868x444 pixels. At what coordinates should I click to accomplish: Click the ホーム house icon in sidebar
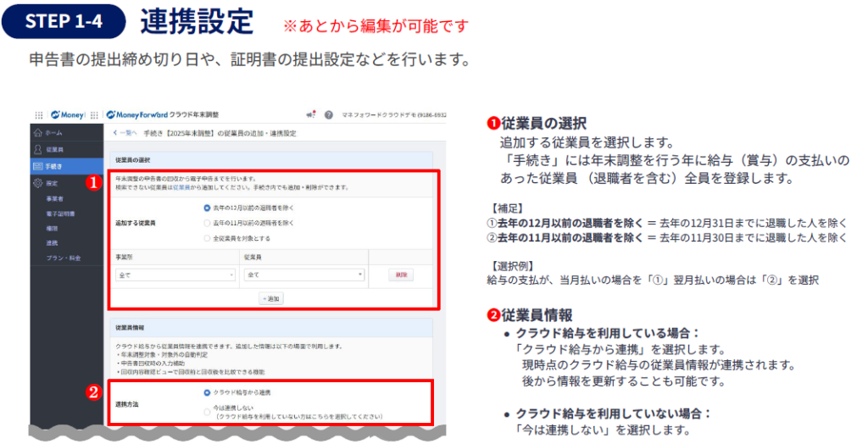(x=37, y=133)
